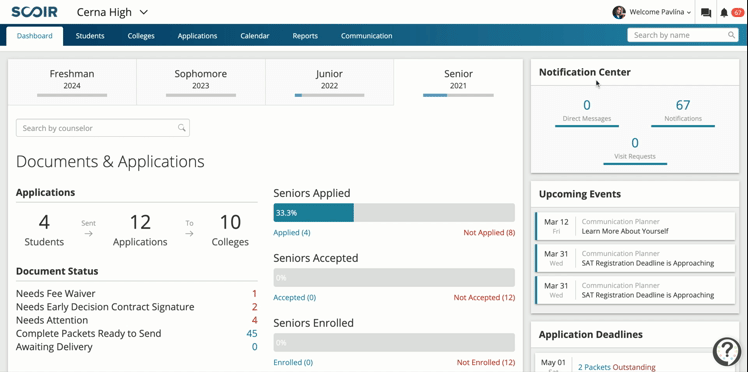
Task: Click the Needs Fee Waiver count 1
Action: pyautogui.click(x=254, y=294)
